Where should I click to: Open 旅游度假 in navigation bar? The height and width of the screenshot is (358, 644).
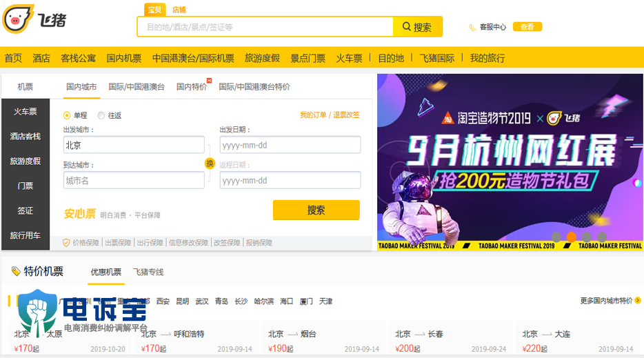pyautogui.click(x=262, y=58)
